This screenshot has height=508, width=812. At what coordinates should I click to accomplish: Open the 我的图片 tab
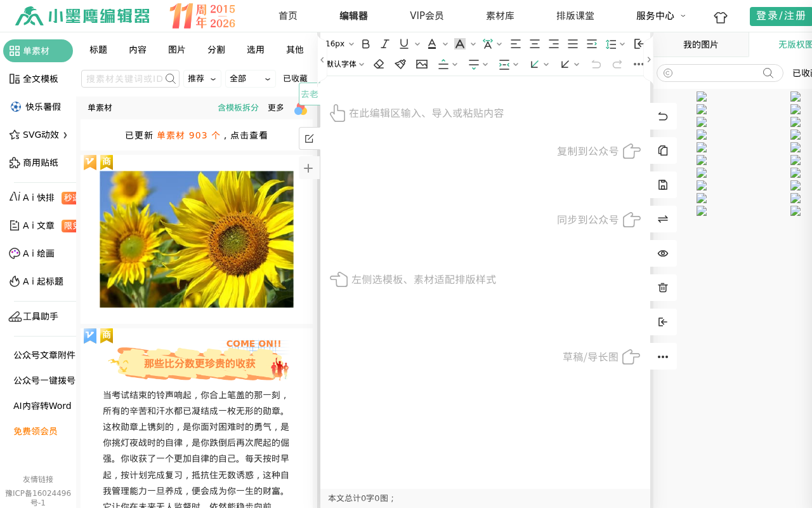[x=701, y=44]
